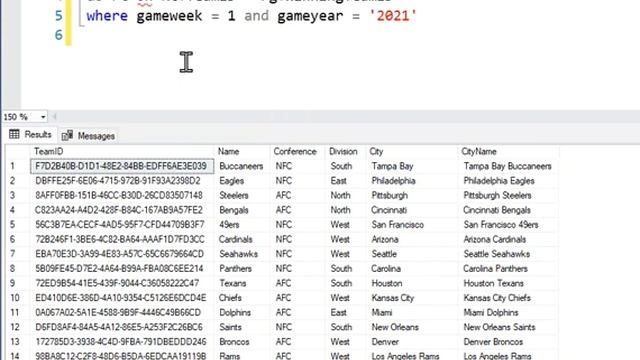Click the Dolphins name cell
640x360 pixels.
242,312
